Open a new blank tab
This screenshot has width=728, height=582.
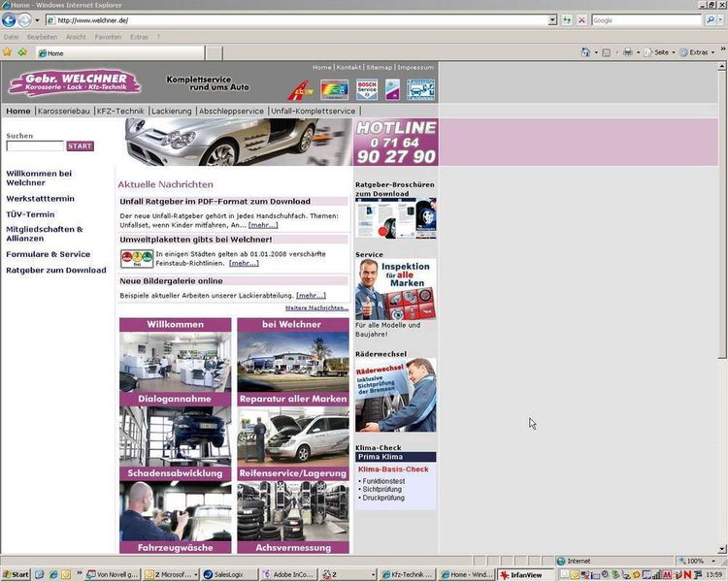pyautogui.click(x=215, y=53)
